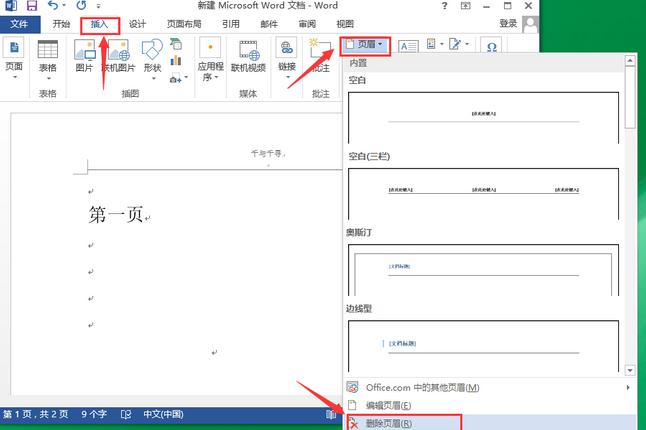Select the 空白 header thumbnail
This screenshot has height=430, width=646.
point(483,117)
